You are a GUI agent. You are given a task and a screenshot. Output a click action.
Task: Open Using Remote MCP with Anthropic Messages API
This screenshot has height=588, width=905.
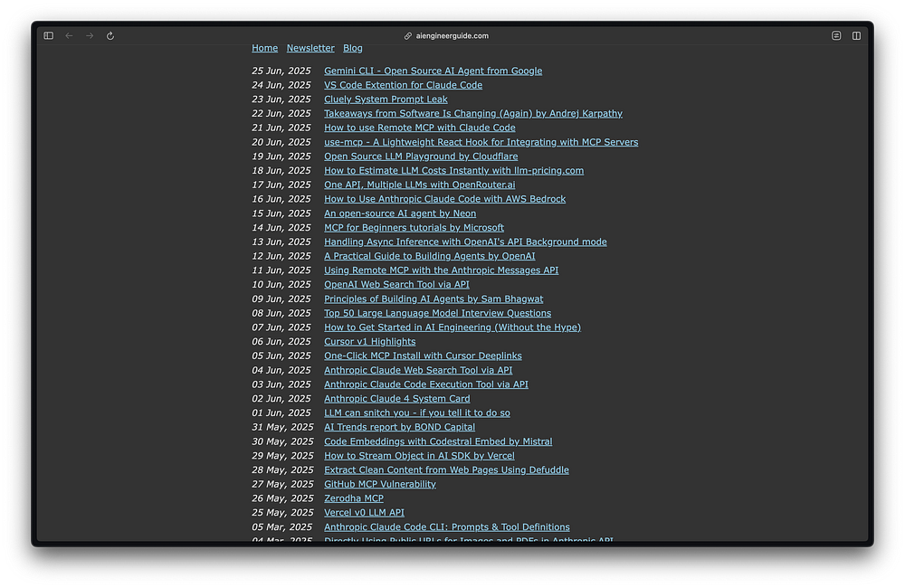point(441,270)
